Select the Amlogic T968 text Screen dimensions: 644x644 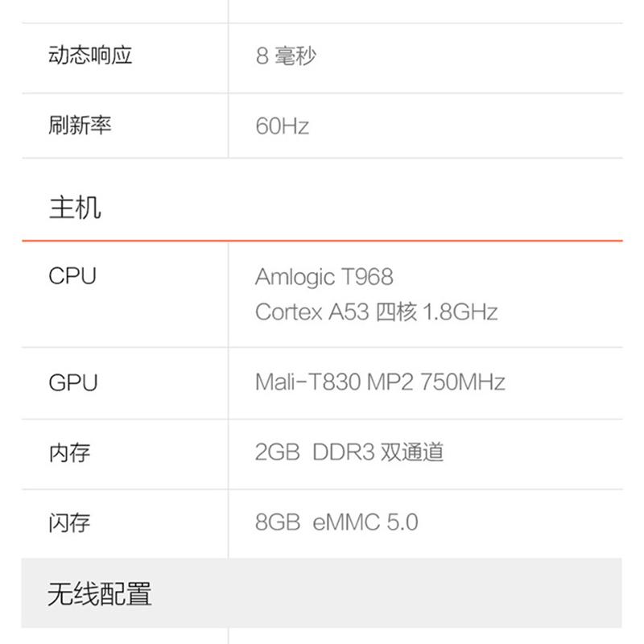[x=324, y=277]
